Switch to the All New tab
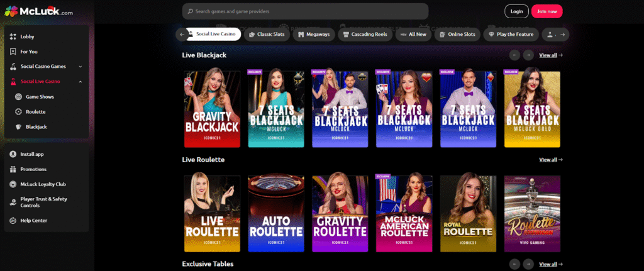Viewport: 644px width, 271px height. tap(413, 35)
